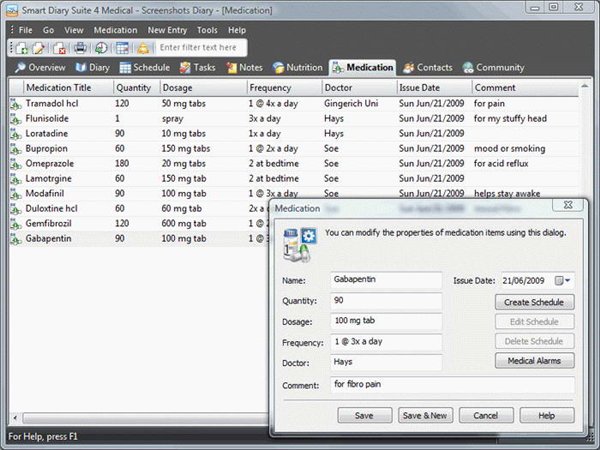The width and height of the screenshot is (600, 450).
Task: Click the edit entry pencil icon
Action: pos(39,48)
